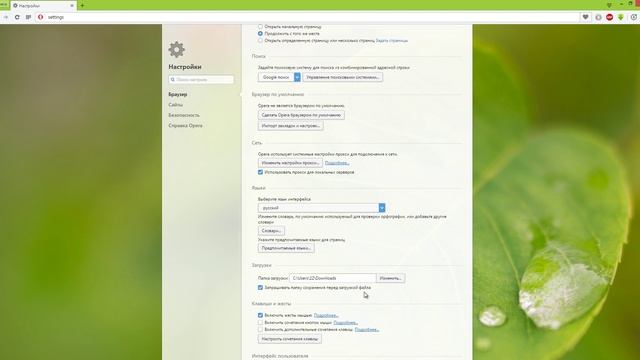640x360 pixels.
Task: Select 'Открыть начальную страницу' radio option
Action: click(x=260, y=27)
